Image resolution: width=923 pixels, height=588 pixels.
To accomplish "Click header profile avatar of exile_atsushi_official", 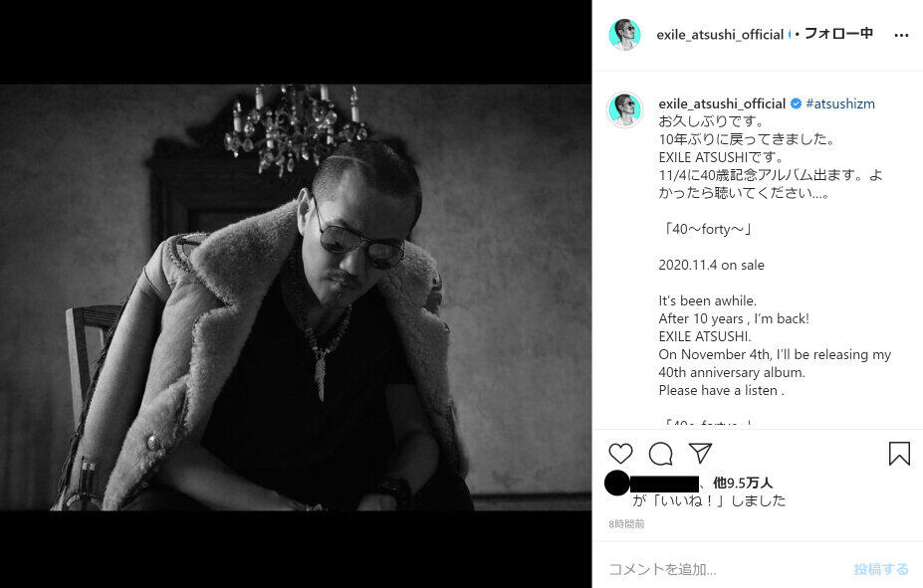I will (x=624, y=34).
